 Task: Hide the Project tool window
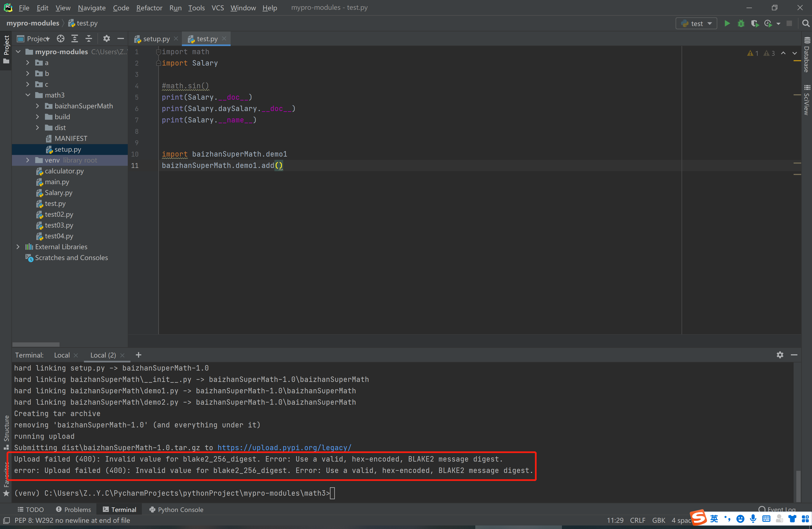click(x=120, y=38)
